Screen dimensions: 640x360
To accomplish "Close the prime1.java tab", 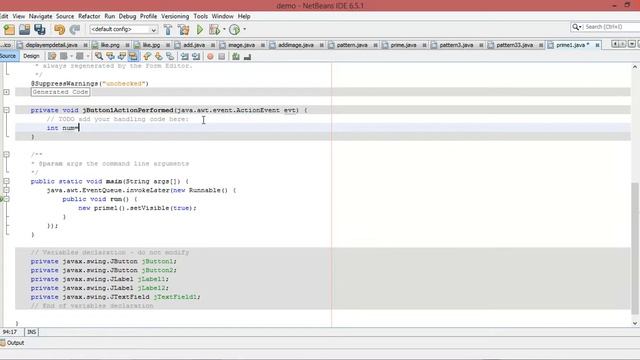I will (x=597, y=45).
